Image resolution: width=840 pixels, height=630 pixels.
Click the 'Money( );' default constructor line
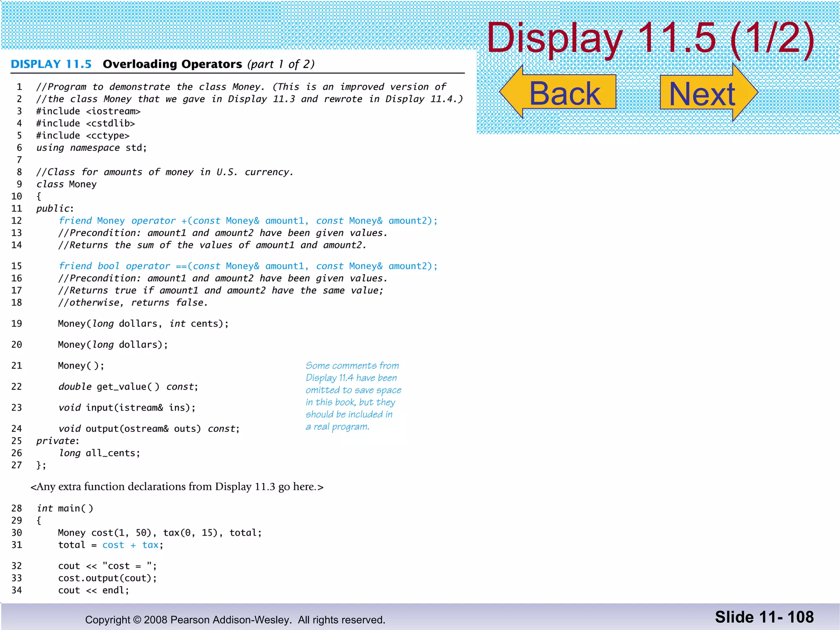coord(81,365)
